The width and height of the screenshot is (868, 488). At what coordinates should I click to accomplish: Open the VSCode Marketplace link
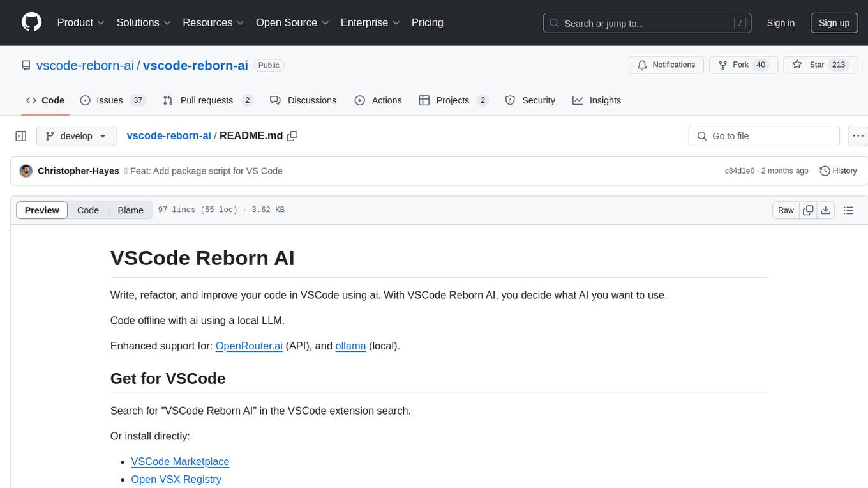pyautogui.click(x=180, y=461)
